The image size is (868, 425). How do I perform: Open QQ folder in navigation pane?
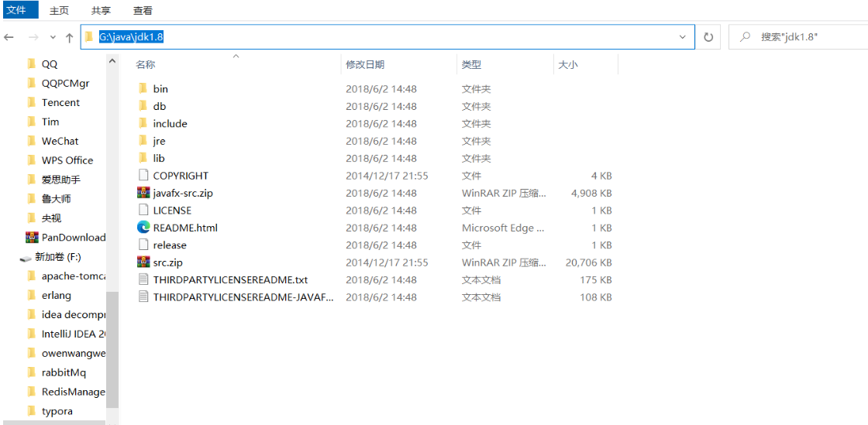(50, 64)
